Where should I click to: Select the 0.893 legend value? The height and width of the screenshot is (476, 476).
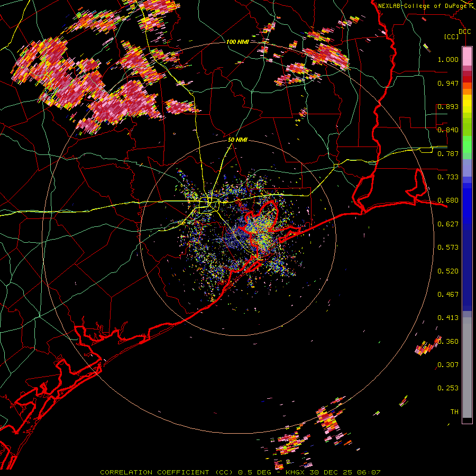[448, 106]
